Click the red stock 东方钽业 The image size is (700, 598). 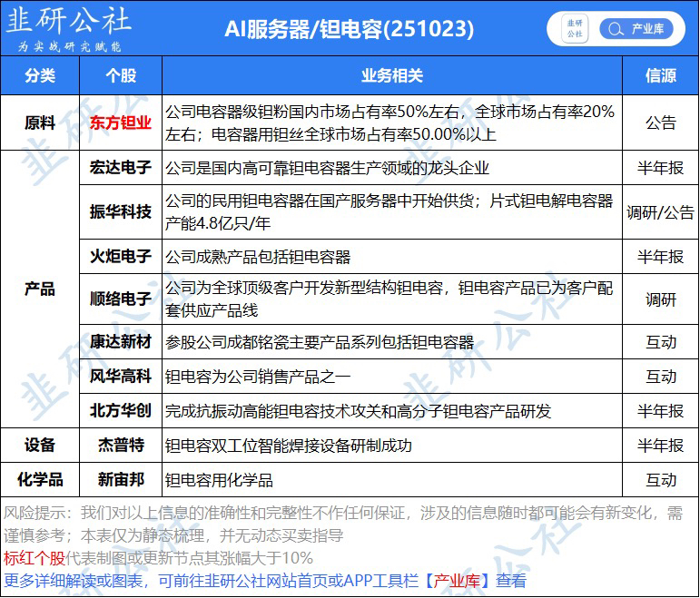(x=121, y=123)
